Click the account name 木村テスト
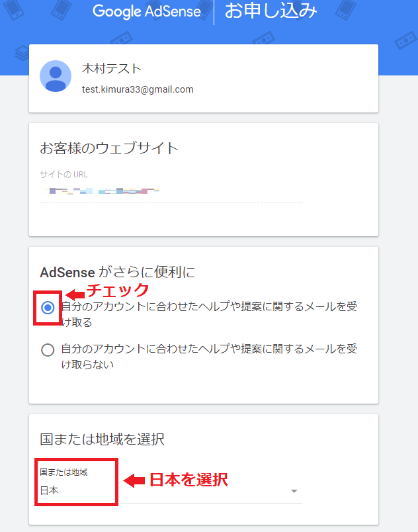This screenshot has width=418, height=532. [x=112, y=69]
